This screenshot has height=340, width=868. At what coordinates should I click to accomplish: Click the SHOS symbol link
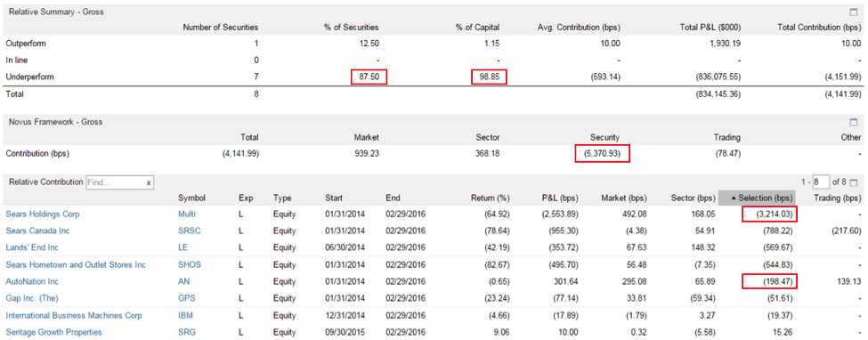pos(190,264)
